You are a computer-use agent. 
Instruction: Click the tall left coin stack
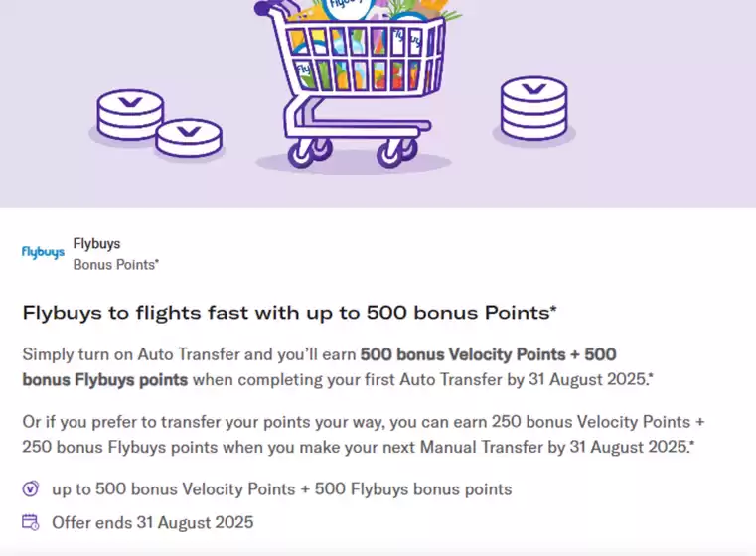[130, 114]
